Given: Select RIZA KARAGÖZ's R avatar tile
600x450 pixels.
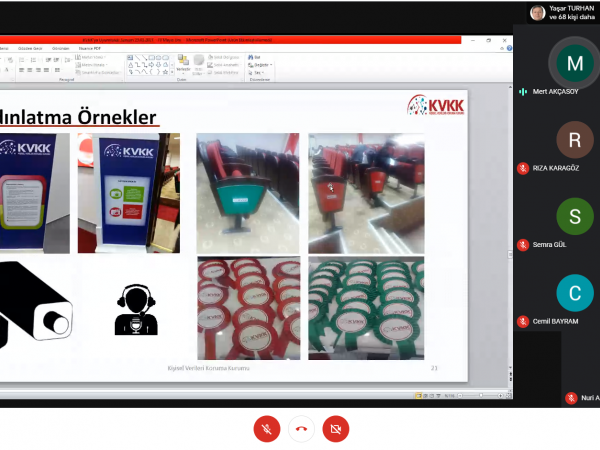Looking at the screenshot, I should tap(575, 140).
